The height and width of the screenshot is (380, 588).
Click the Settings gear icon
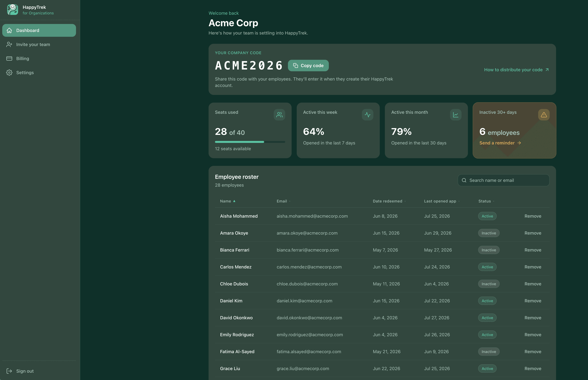9,73
